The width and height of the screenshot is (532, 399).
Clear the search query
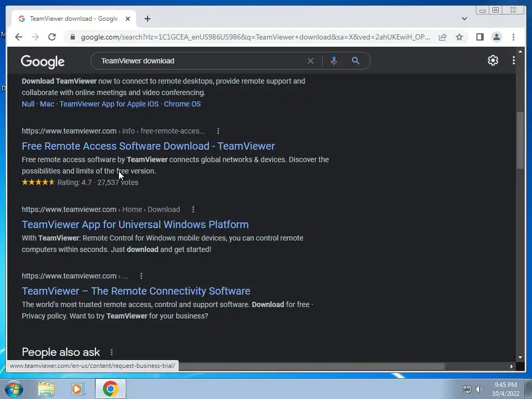(311, 61)
